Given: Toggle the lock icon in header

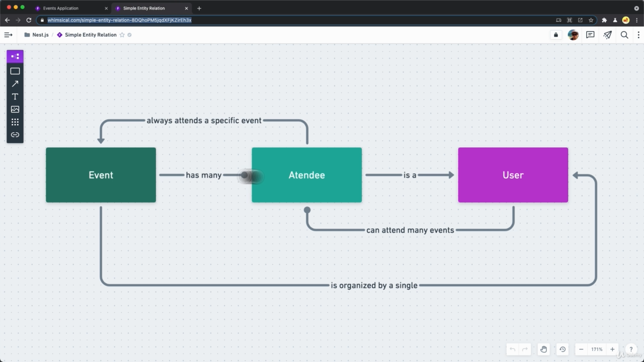Looking at the screenshot, I should pos(556,35).
